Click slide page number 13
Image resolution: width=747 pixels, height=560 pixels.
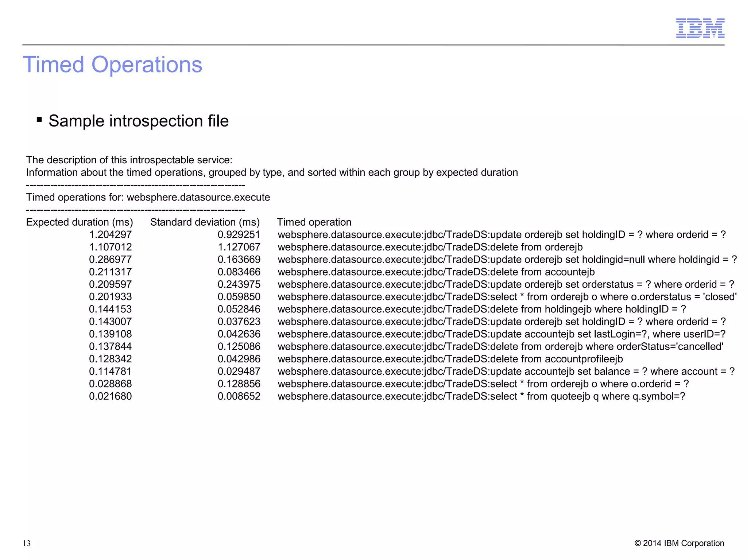click(x=27, y=544)
